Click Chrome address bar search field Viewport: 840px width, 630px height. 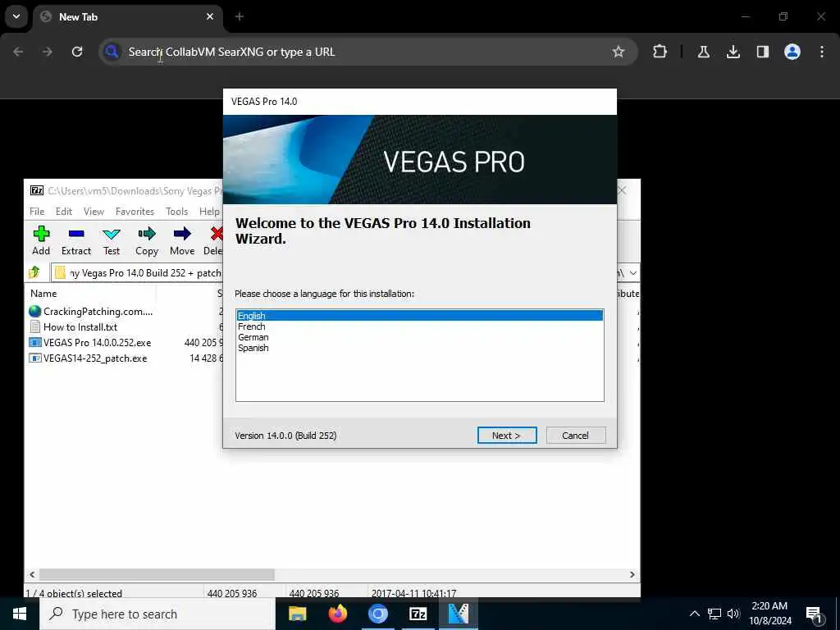367,52
